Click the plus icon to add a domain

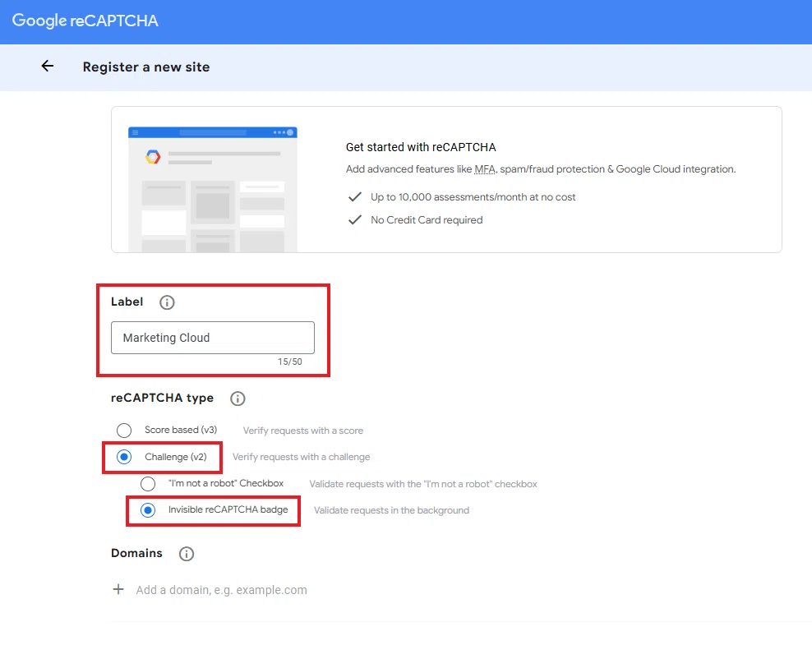[x=118, y=590]
